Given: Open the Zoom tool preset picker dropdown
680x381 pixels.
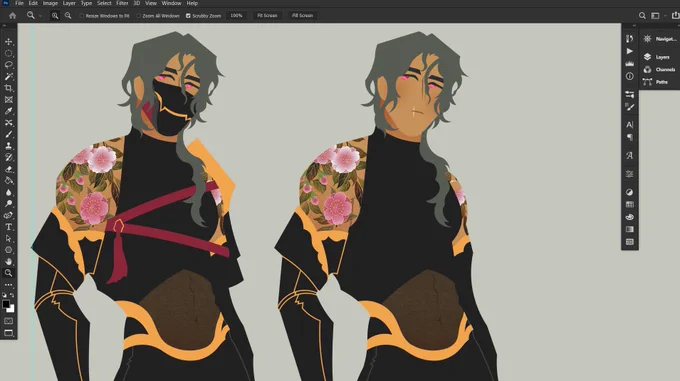Looking at the screenshot, I should (x=40, y=16).
